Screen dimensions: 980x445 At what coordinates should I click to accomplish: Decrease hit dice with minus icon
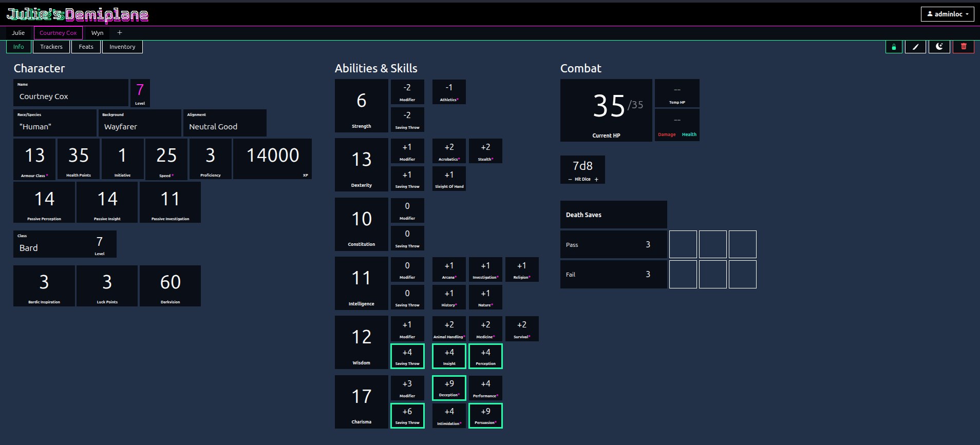[570, 180]
